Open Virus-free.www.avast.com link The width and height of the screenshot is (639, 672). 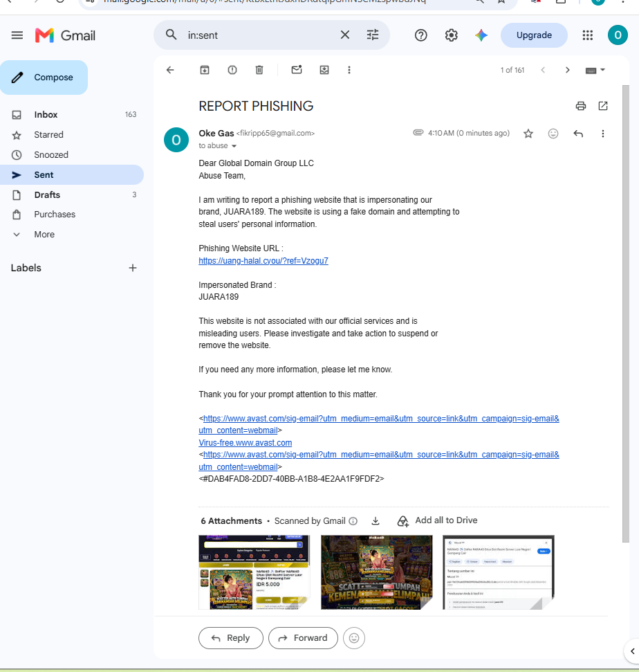(246, 443)
